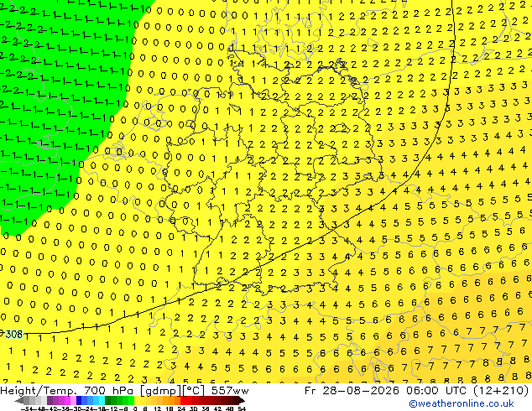The height and width of the screenshot is (411, 532).
Task: Select the 308 height contour label
Action: pyautogui.click(x=13, y=335)
